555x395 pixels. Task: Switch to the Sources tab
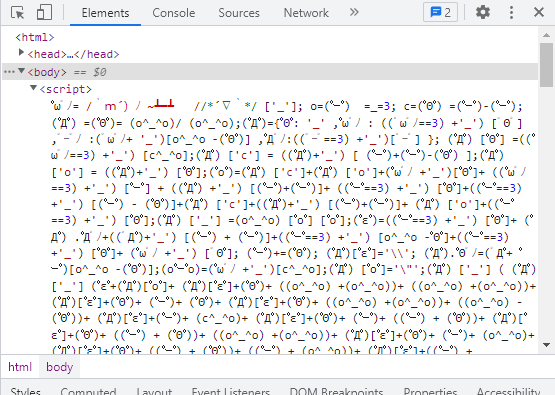pyautogui.click(x=239, y=13)
